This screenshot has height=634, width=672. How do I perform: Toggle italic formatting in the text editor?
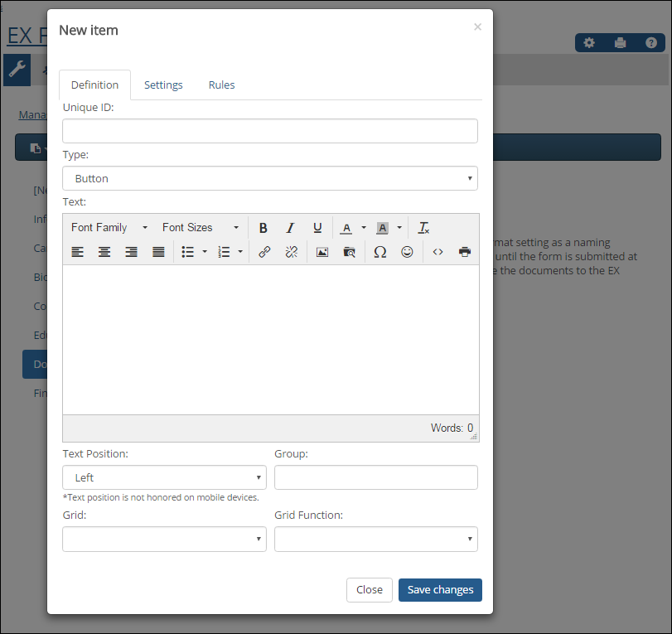pyautogui.click(x=290, y=228)
